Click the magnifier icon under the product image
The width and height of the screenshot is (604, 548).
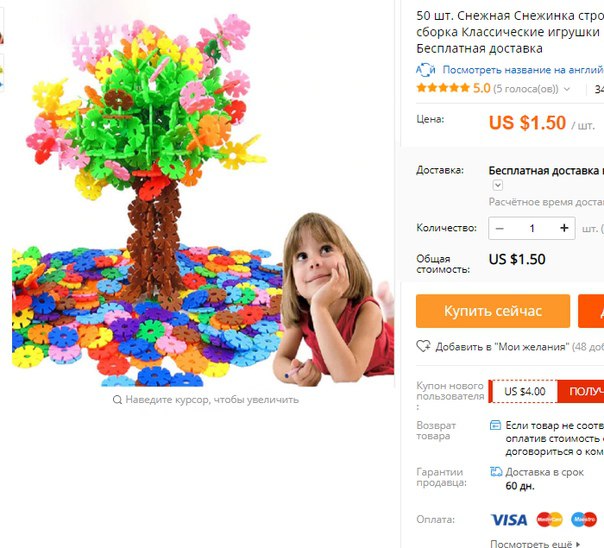(117, 400)
